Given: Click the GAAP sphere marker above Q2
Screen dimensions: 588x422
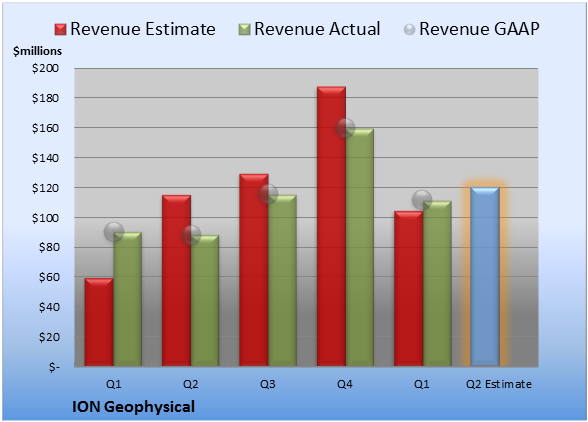Looking at the screenshot, I should coord(191,235).
